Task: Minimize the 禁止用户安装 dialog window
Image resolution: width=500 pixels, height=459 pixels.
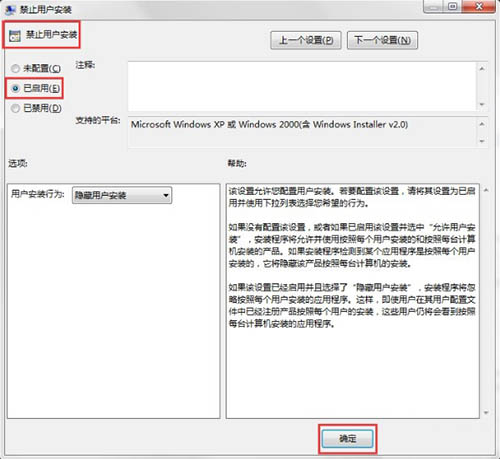Action: coord(434,6)
